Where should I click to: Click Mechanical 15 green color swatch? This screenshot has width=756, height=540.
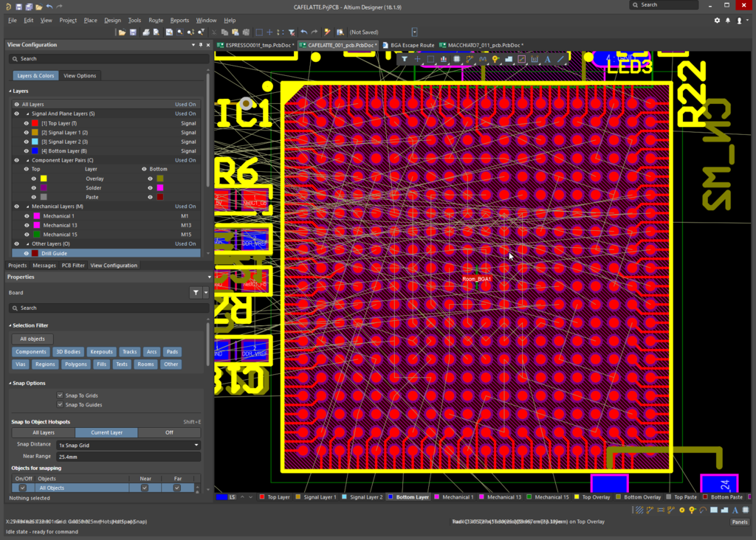click(x=37, y=235)
